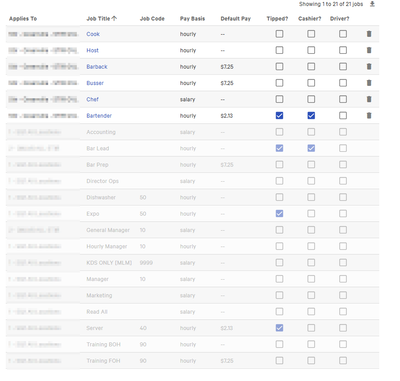
Task: Toggle Tipped checkbox for Server
Action: point(279,328)
